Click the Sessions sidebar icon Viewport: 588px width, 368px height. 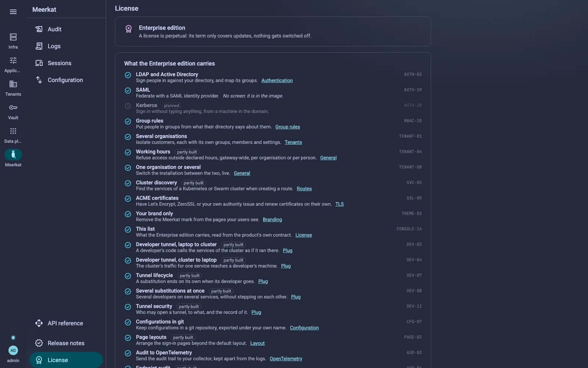(39, 63)
